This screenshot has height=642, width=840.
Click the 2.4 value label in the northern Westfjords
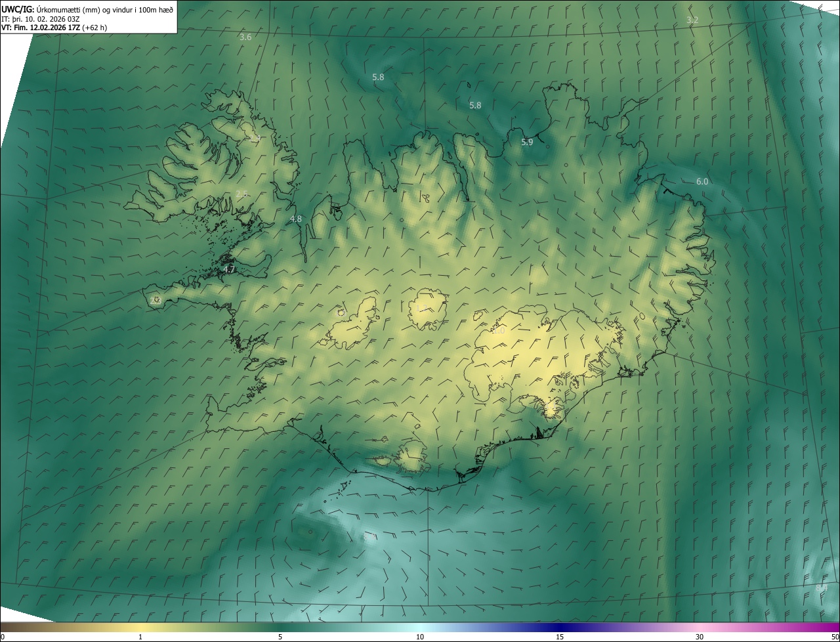tap(255, 138)
